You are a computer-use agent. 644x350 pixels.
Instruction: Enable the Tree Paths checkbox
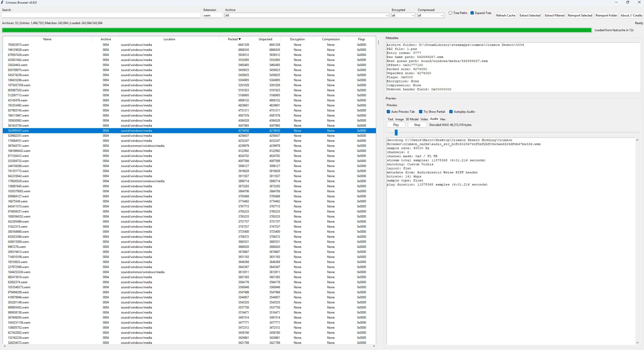(450, 13)
